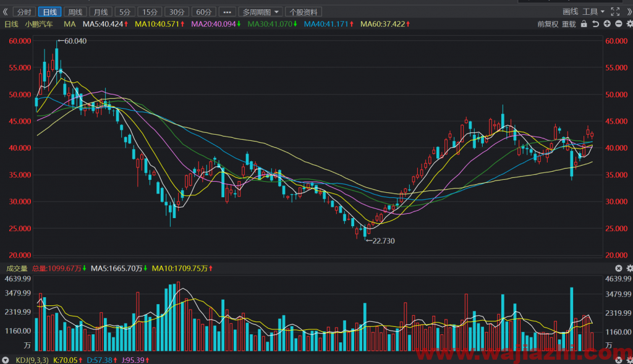The image size is (633, 364).
Task: Open more periods ellipsis button
Action: point(227,12)
